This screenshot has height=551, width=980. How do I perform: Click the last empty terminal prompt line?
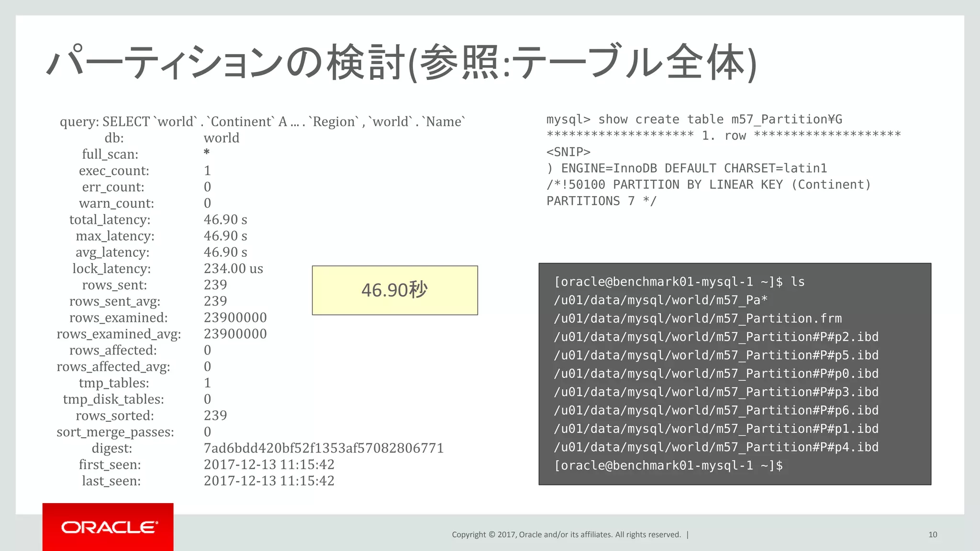[x=668, y=465]
